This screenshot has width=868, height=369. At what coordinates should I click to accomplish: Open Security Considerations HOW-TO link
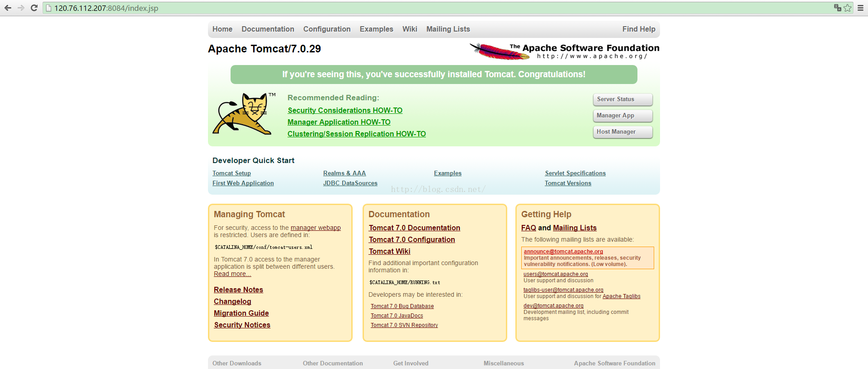pyautogui.click(x=345, y=110)
